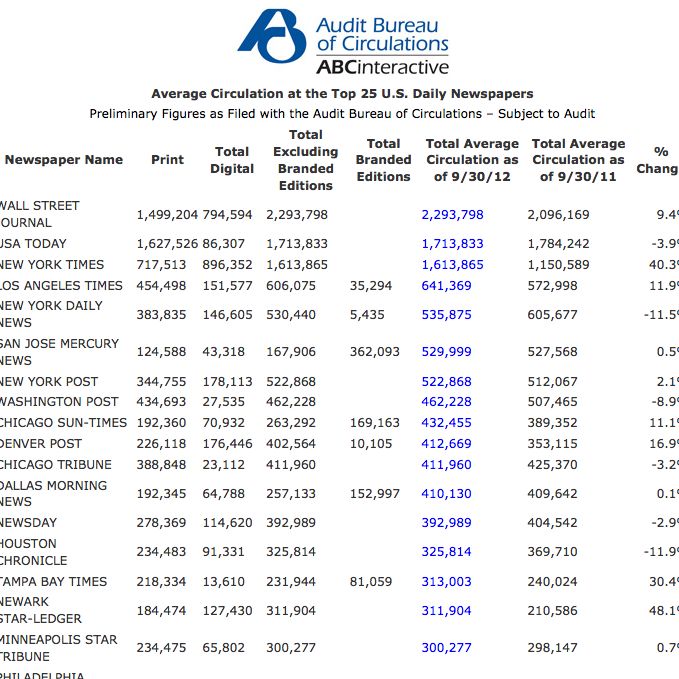This screenshot has height=679, width=679.
Task: Click the Newspaper Name column header
Action: click(64, 159)
